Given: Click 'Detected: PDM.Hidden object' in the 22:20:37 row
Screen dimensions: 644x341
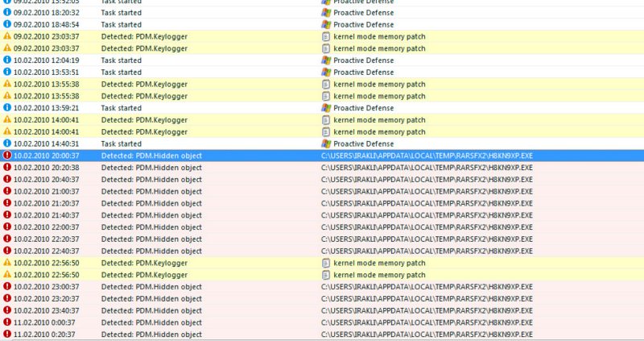Looking at the screenshot, I should point(151,239).
